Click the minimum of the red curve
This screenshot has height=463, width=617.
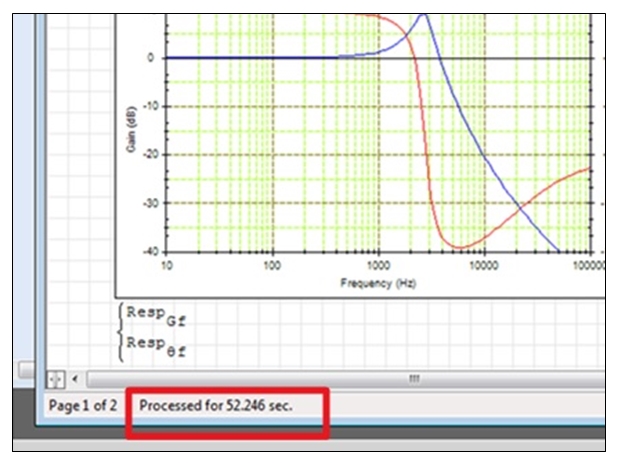coord(458,247)
